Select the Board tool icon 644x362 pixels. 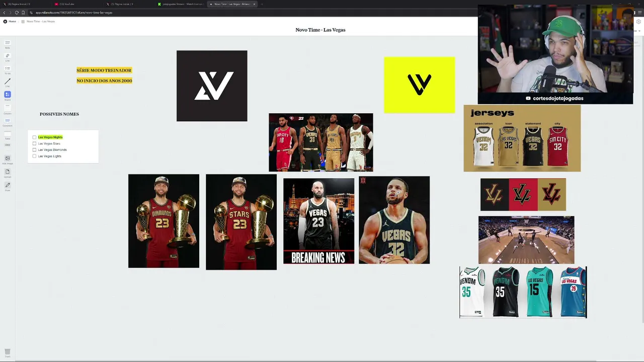[x=8, y=95]
